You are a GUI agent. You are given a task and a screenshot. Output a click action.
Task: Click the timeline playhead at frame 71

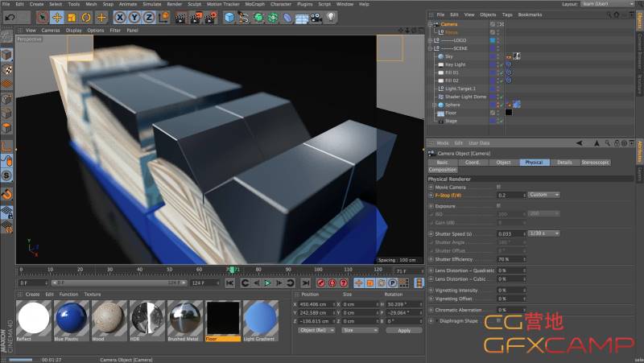[232, 270]
